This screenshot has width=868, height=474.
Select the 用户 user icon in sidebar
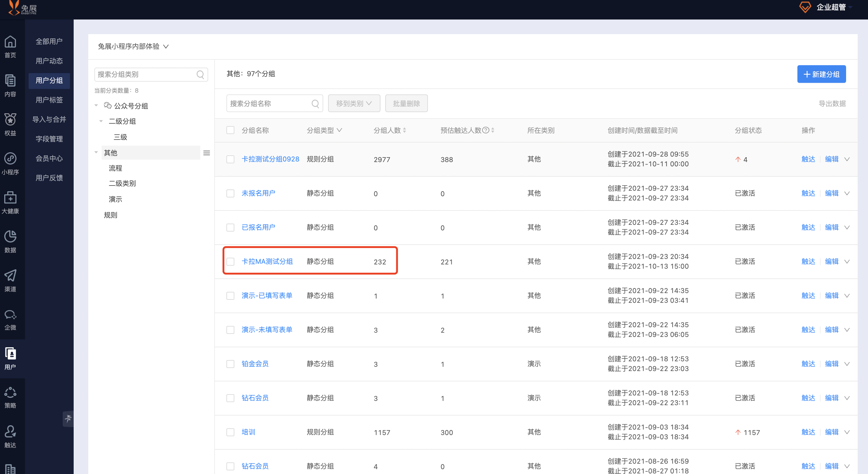coord(10,354)
